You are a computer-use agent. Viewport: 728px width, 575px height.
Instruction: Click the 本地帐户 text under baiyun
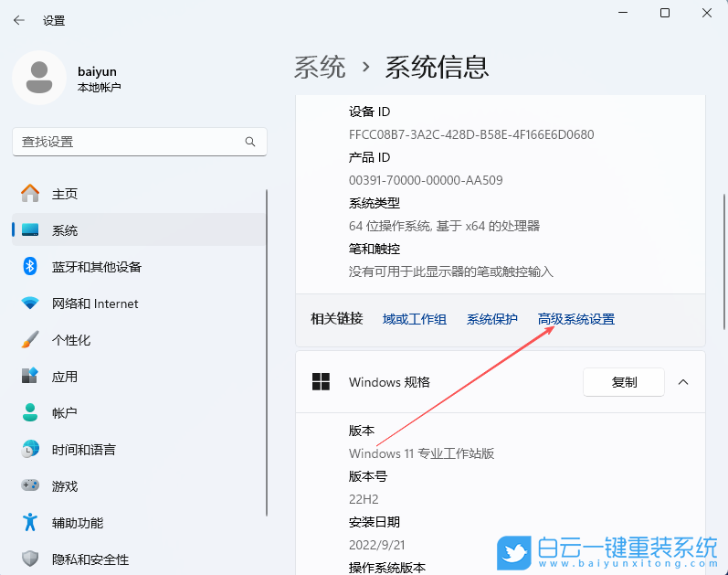click(x=99, y=88)
